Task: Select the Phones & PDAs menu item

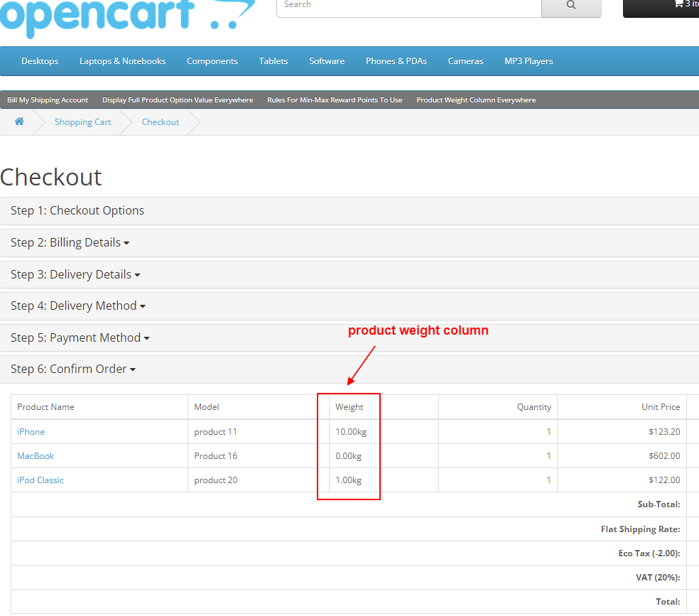Action: pos(396,61)
